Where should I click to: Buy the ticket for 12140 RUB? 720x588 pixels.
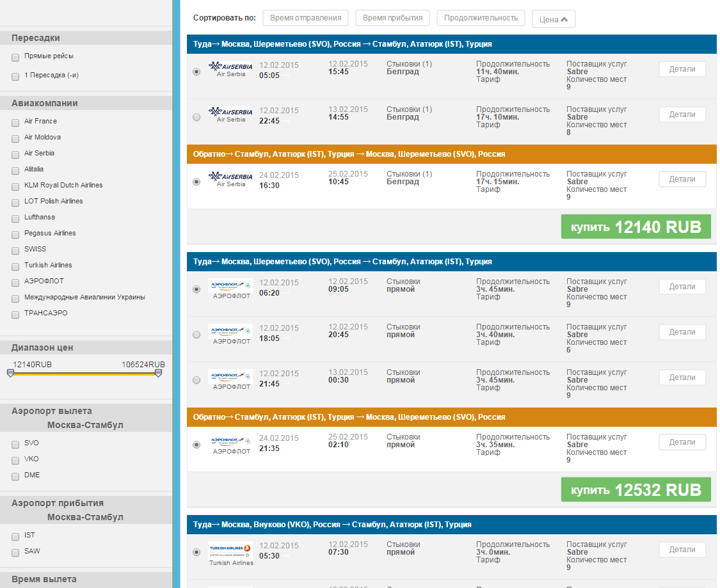[636, 226]
